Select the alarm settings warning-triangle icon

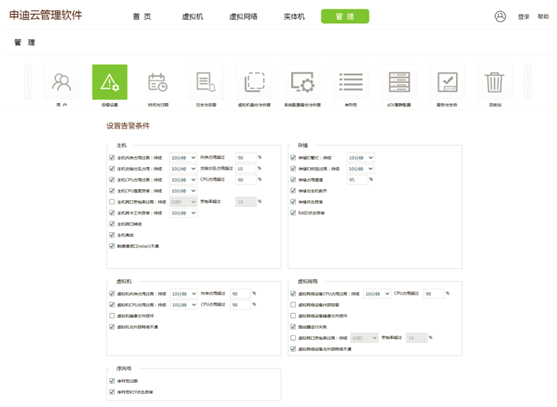(110, 82)
